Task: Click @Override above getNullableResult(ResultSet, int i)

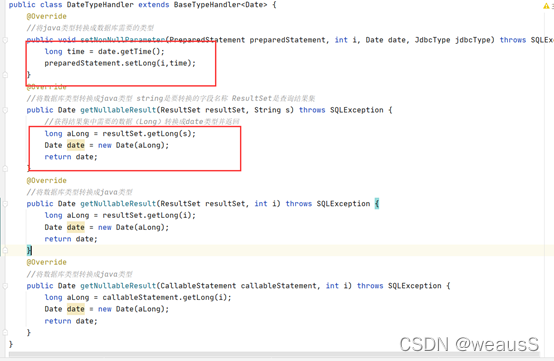Action: 47,180
